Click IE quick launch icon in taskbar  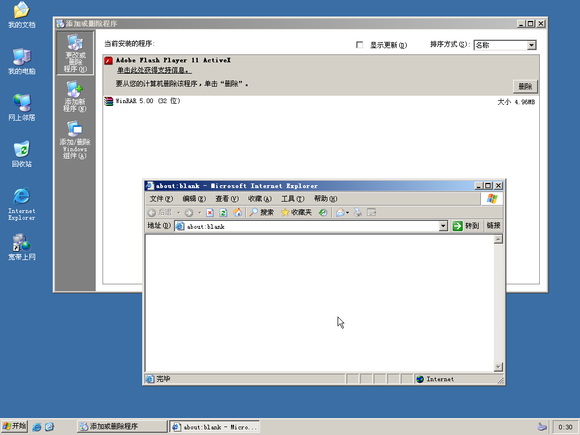37,427
